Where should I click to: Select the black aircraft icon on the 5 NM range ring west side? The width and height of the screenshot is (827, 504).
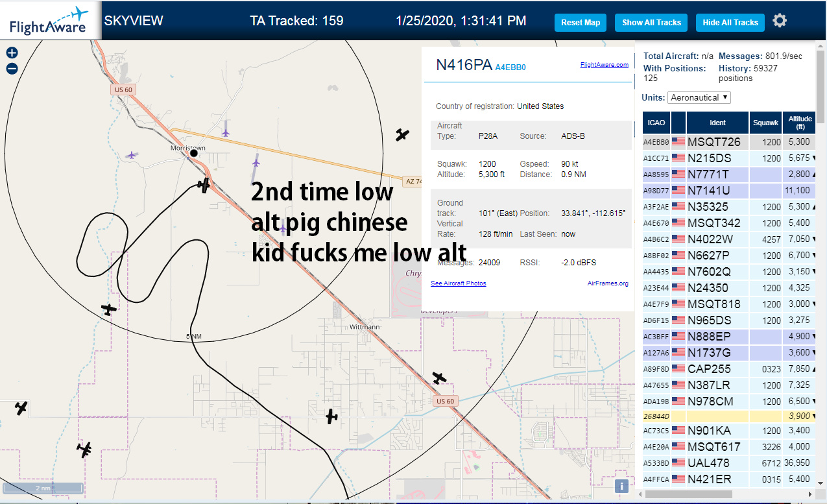(x=109, y=309)
